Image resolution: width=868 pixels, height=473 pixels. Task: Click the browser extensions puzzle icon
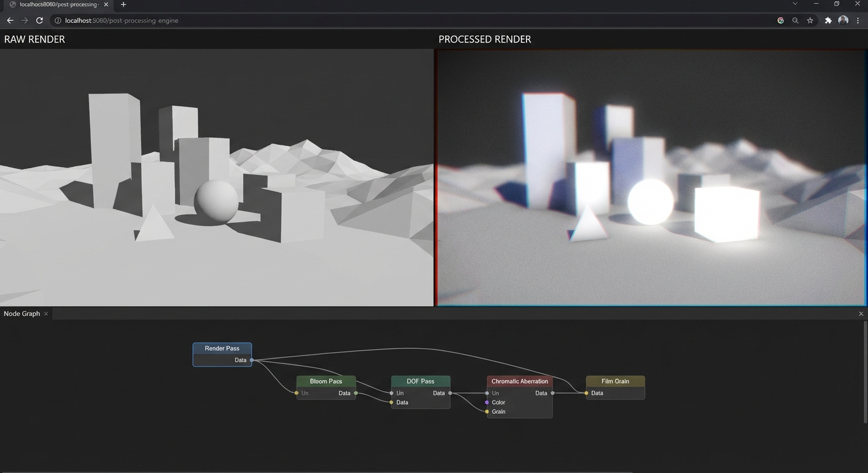pyautogui.click(x=828, y=20)
